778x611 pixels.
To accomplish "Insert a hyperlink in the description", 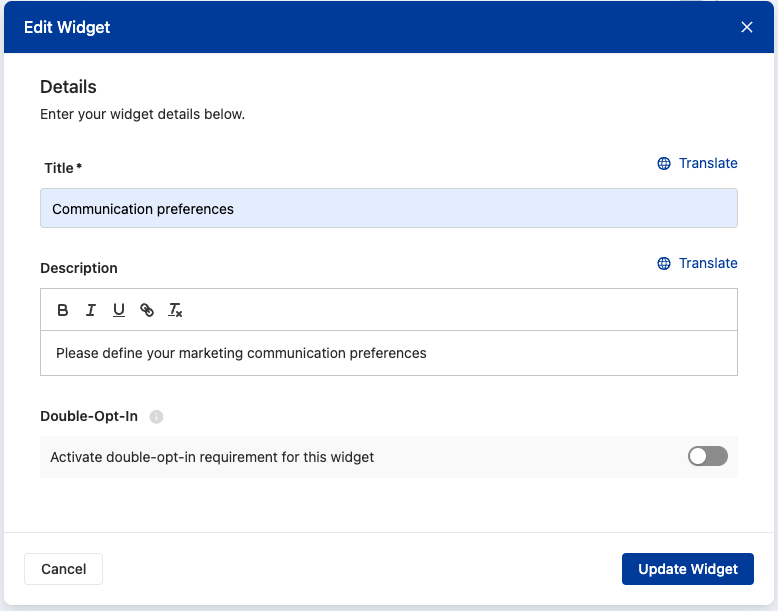I will [147, 310].
